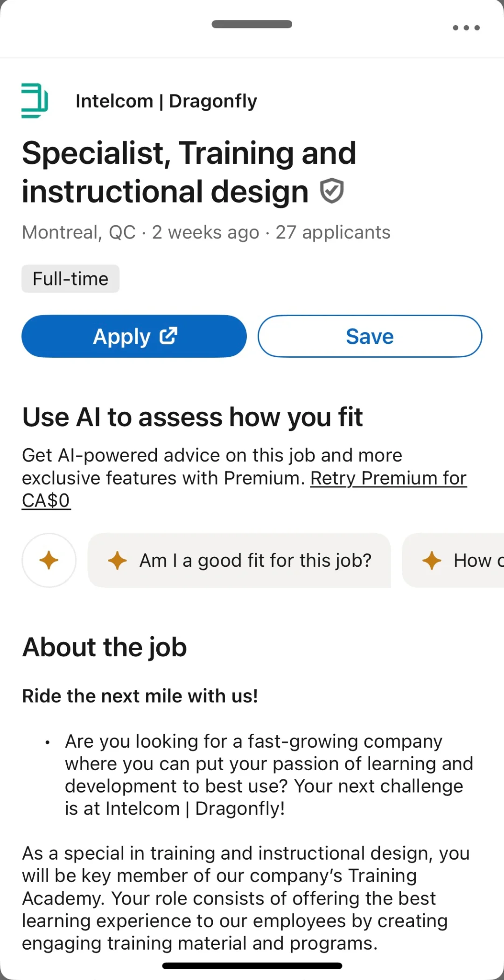Viewport: 504px width, 980px height.
Task: Select the partially visible "How" suggestion chip
Action: point(471,560)
